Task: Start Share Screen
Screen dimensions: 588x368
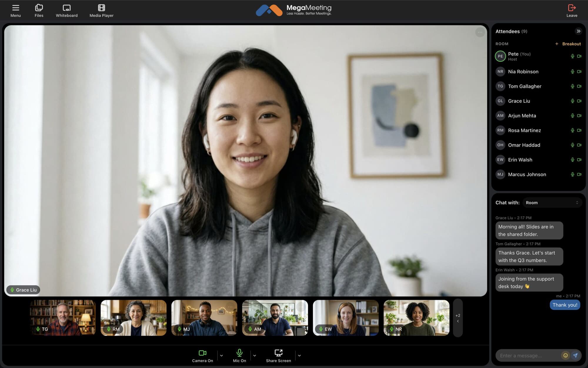Action: pos(278,355)
